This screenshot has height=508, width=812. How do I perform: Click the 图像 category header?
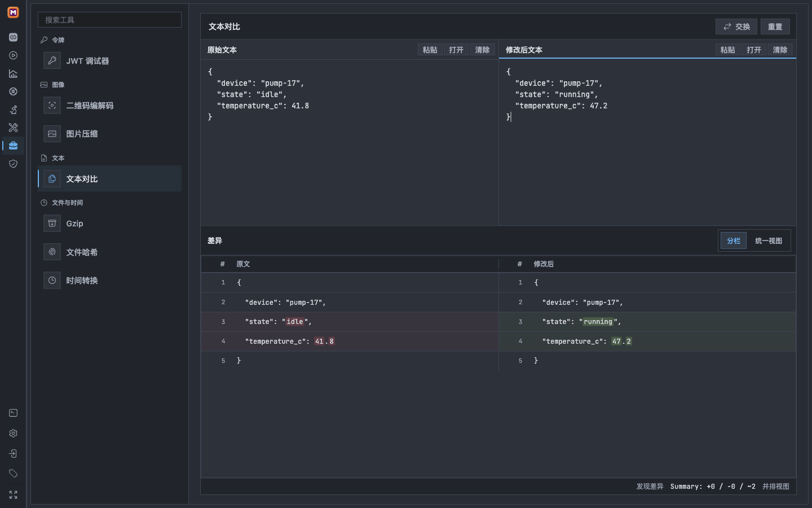[x=52, y=85]
